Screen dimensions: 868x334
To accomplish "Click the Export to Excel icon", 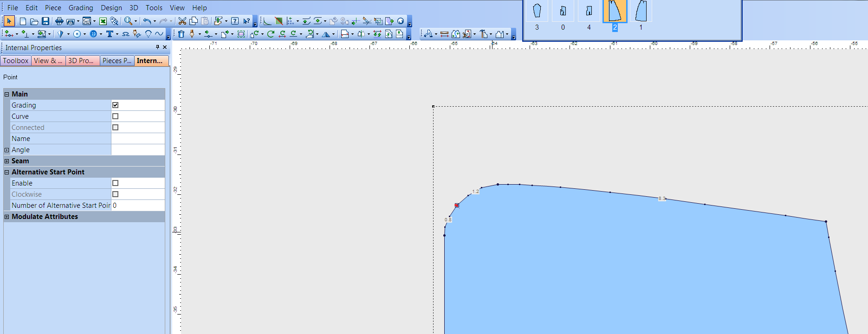I will [103, 21].
